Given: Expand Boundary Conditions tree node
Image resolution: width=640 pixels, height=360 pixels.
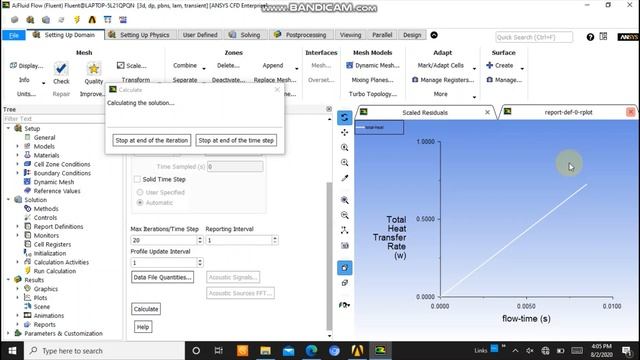Looking at the screenshot, I should [x=17, y=173].
